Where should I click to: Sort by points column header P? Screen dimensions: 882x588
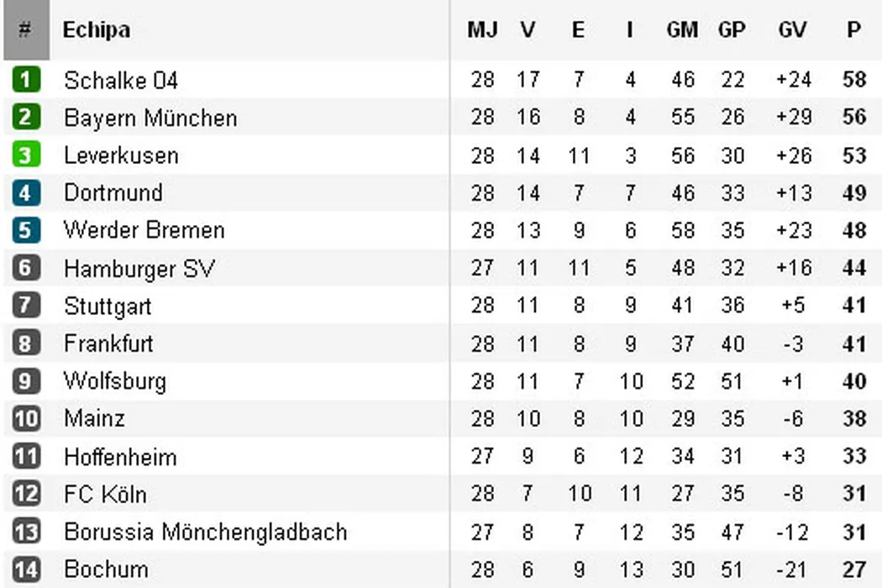point(853,30)
